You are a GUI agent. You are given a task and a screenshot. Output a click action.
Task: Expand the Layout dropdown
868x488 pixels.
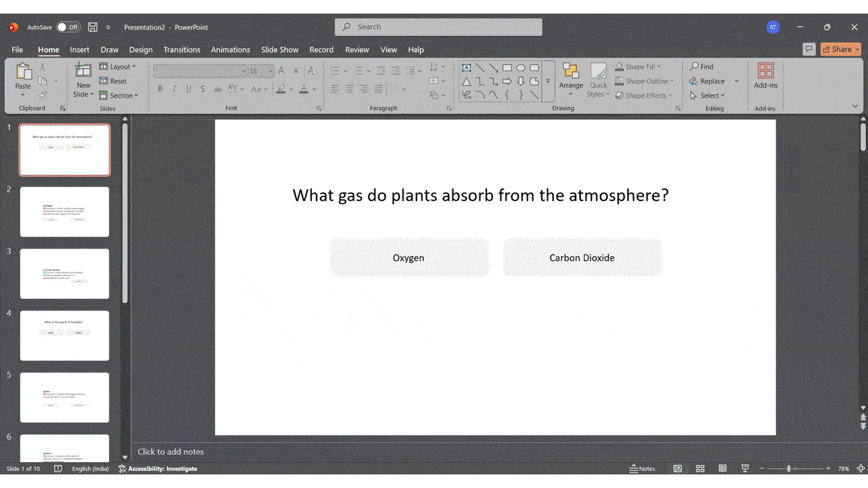point(118,66)
